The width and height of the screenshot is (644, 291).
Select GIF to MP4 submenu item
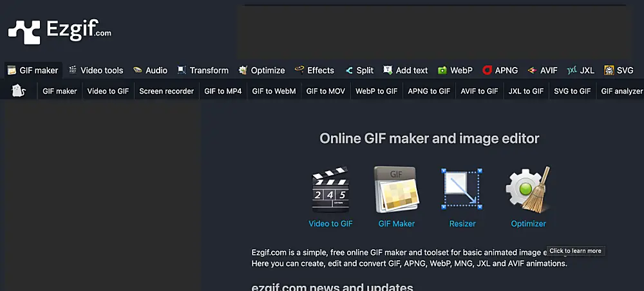(x=223, y=91)
